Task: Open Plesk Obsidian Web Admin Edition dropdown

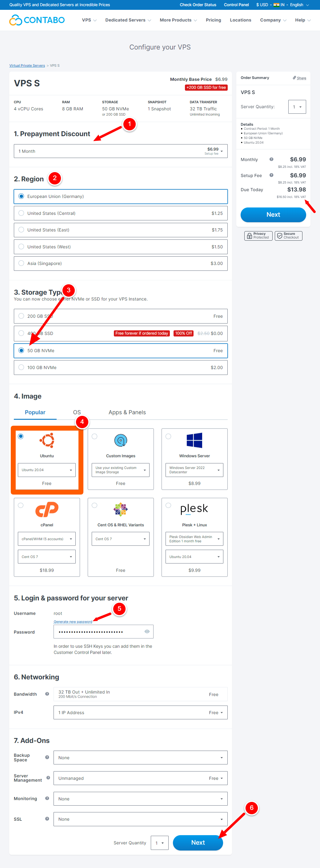Action: 194,539
